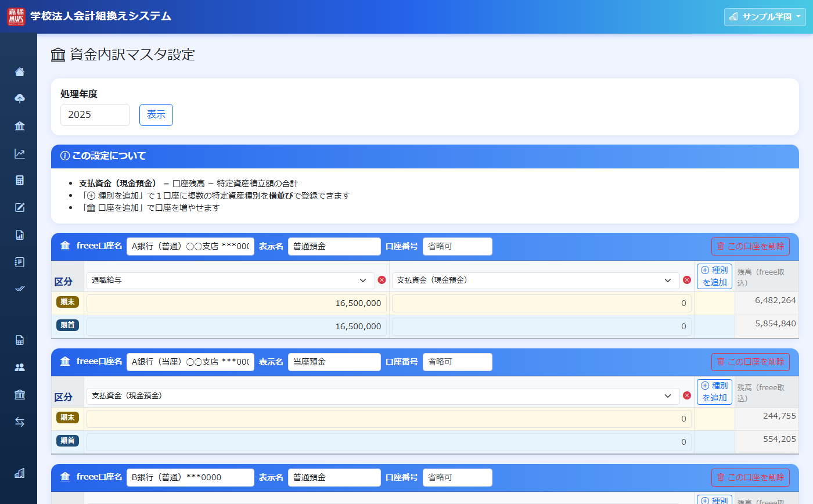The image size is (813, 504).
Task: Click 期首 amount 16,500,000 for 退職給与
Action: pyautogui.click(x=237, y=326)
